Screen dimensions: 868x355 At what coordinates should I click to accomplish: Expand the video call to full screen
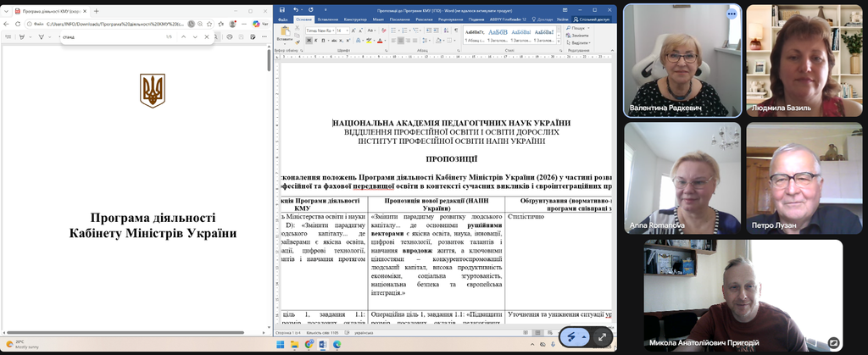[x=602, y=336]
